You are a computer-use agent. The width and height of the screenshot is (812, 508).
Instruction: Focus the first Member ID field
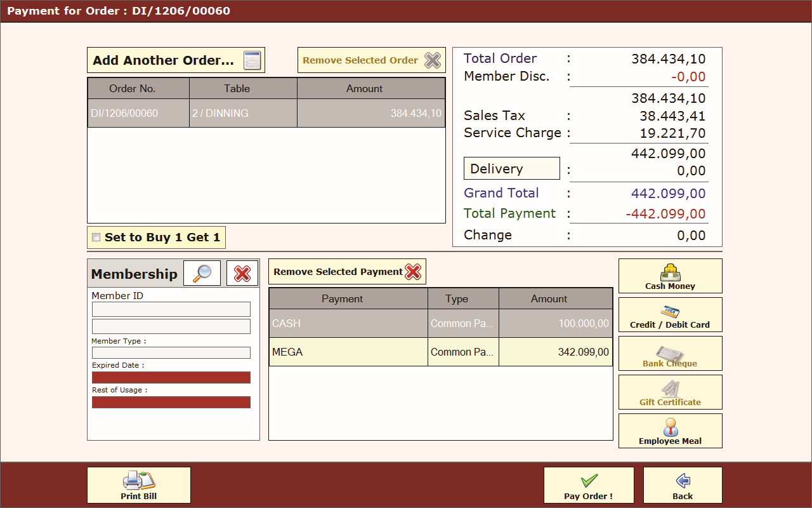click(171, 309)
